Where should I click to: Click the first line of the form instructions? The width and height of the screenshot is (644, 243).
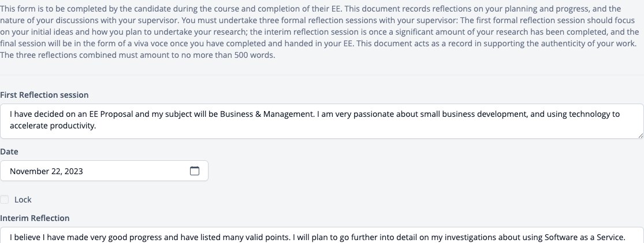pos(311,9)
